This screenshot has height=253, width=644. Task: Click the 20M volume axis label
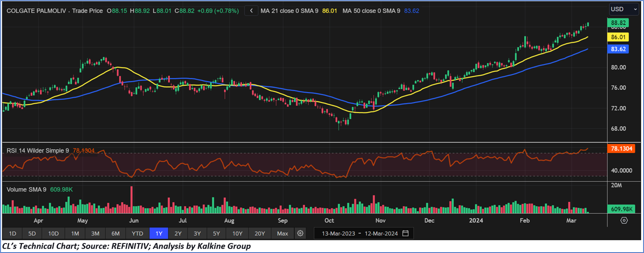(616, 185)
